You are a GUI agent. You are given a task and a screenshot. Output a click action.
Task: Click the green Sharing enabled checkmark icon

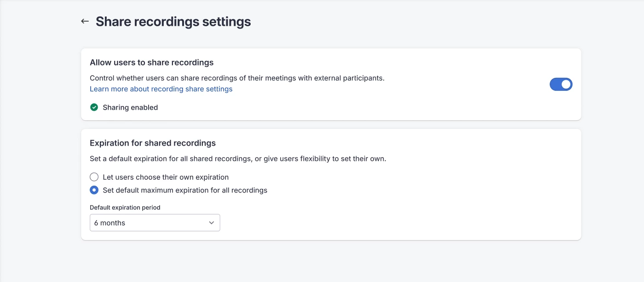[94, 107]
